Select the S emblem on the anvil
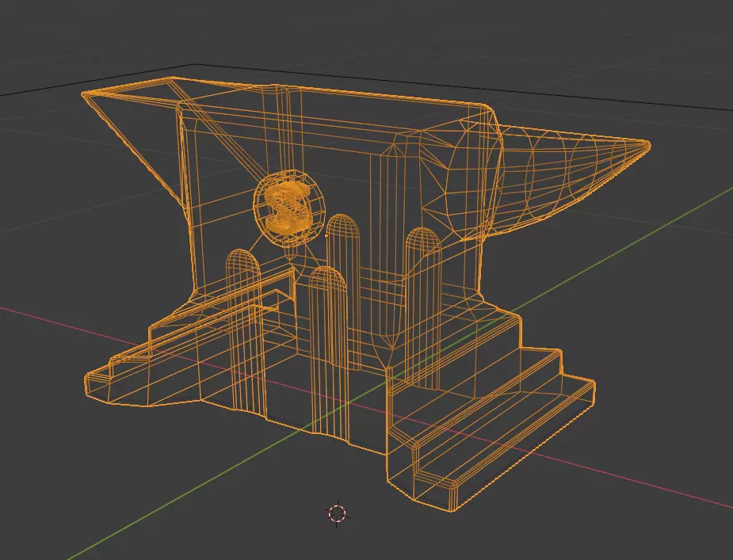Image resolution: width=733 pixels, height=560 pixels. tap(287, 208)
